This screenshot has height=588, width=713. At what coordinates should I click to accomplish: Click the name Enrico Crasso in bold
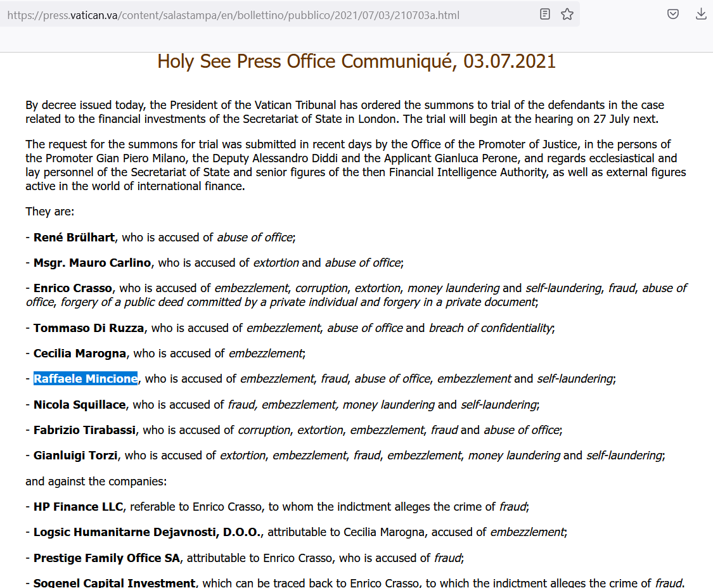coord(73,288)
